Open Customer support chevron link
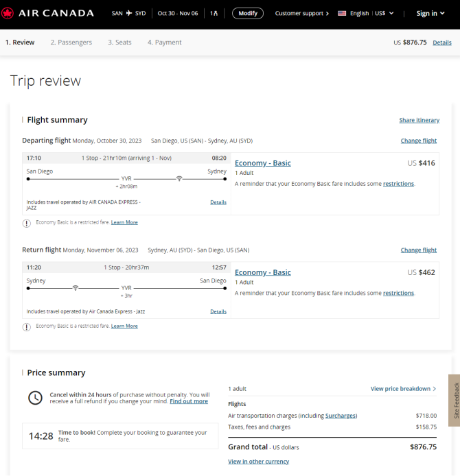This screenshot has width=460, height=476. [x=301, y=13]
